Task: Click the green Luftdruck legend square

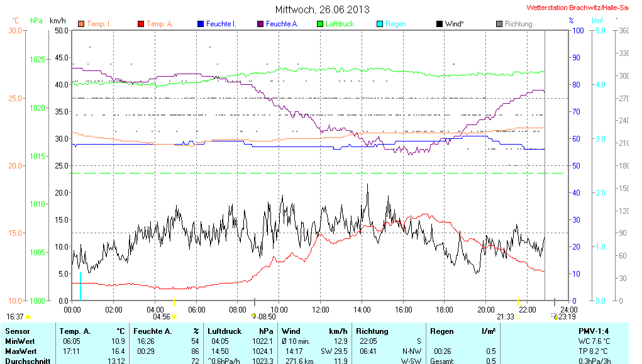Action: tap(320, 24)
